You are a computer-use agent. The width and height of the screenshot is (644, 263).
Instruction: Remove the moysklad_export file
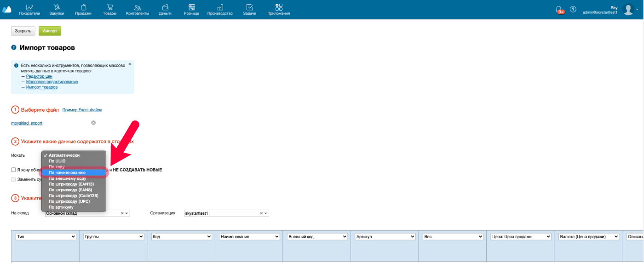[x=93, y=123]
